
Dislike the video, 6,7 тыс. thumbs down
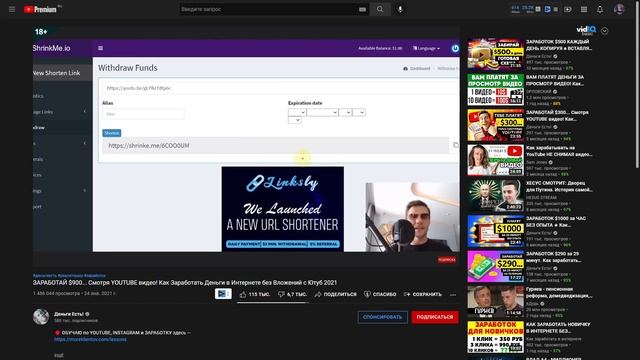click(x=292, y=294)
